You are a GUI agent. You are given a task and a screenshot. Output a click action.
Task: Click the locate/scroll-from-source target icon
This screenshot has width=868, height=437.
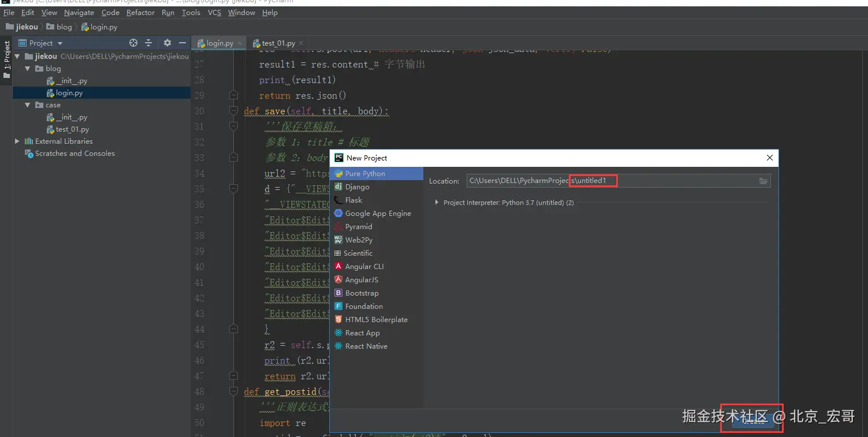coord(133,43)
